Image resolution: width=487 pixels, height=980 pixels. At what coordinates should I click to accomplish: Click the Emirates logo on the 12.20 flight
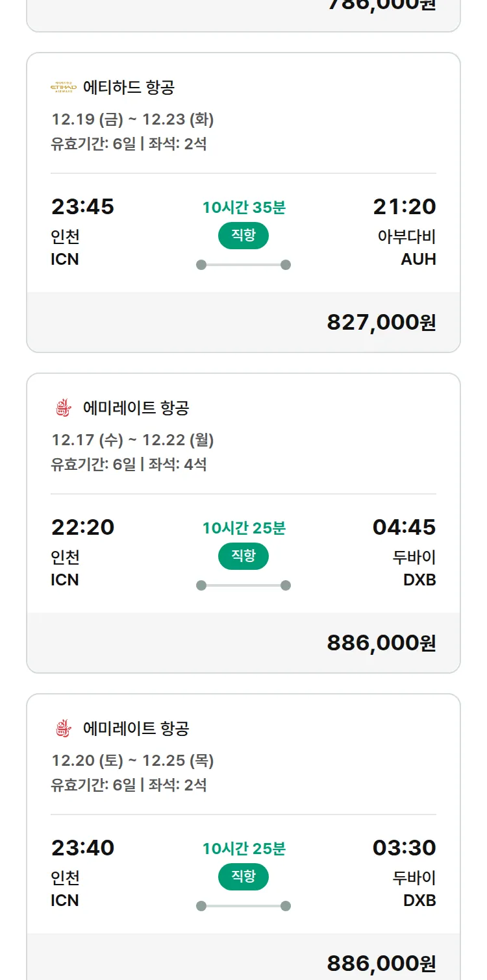pos(64,728)
